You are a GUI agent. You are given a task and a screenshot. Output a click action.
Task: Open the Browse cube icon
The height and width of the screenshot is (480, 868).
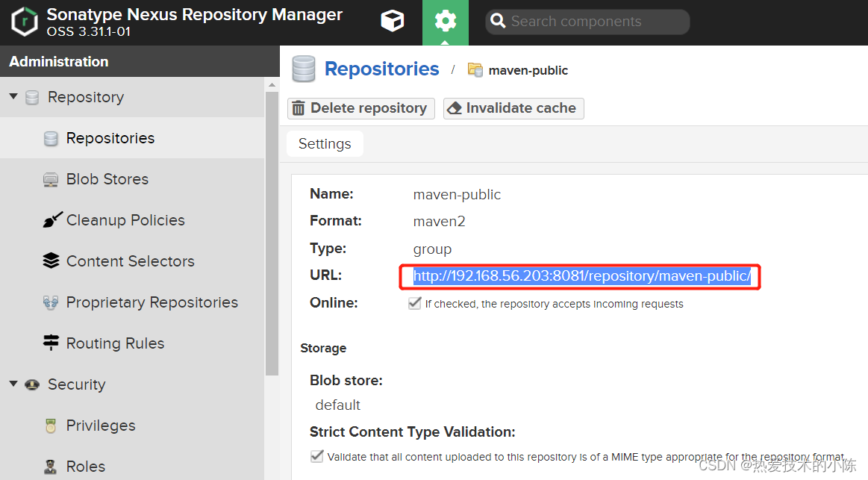393,22
